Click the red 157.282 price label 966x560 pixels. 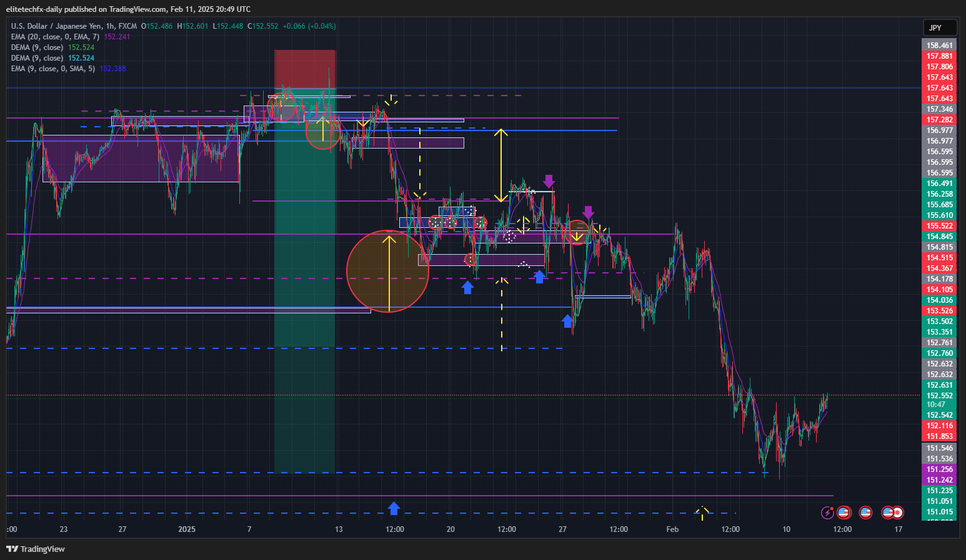pos(939,120)
